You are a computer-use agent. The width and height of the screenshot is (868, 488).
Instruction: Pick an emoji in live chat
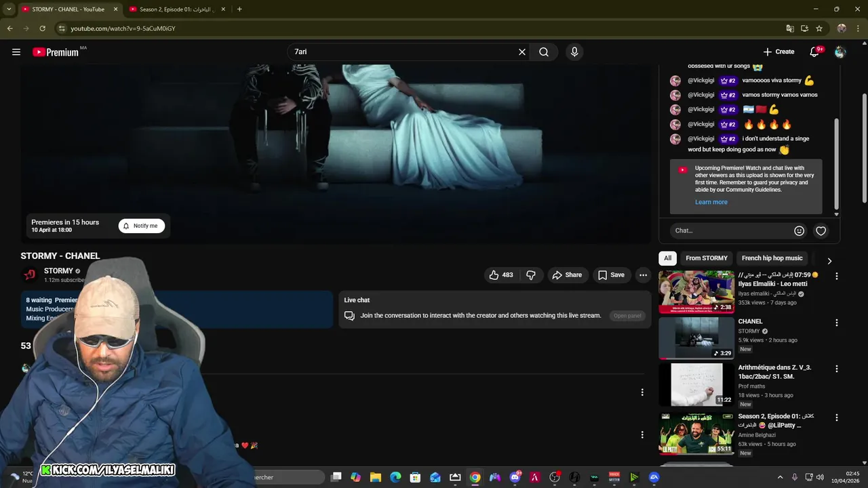click(x=799, y=231)
